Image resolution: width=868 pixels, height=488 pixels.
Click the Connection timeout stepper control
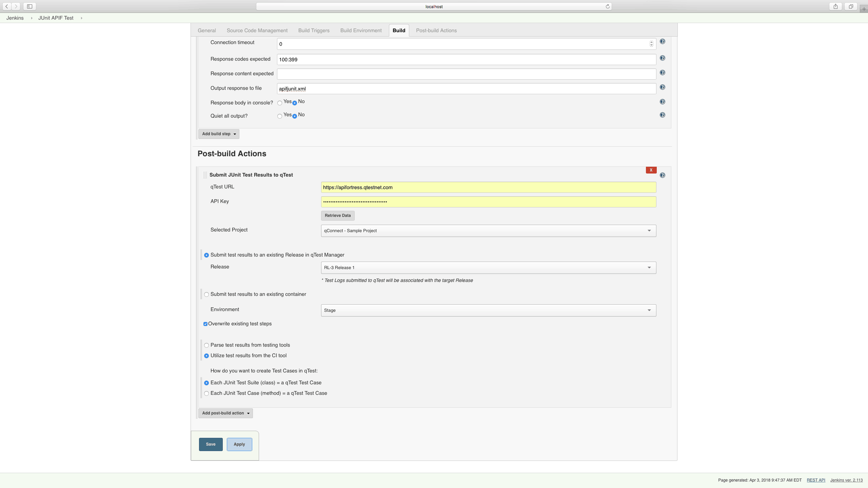[651, 43]
